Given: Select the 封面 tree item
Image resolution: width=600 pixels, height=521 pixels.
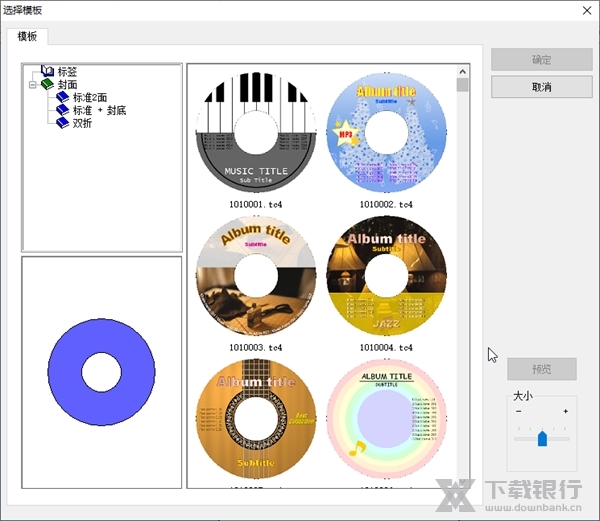Looking at the screenshot, I should tap(67, 85).
